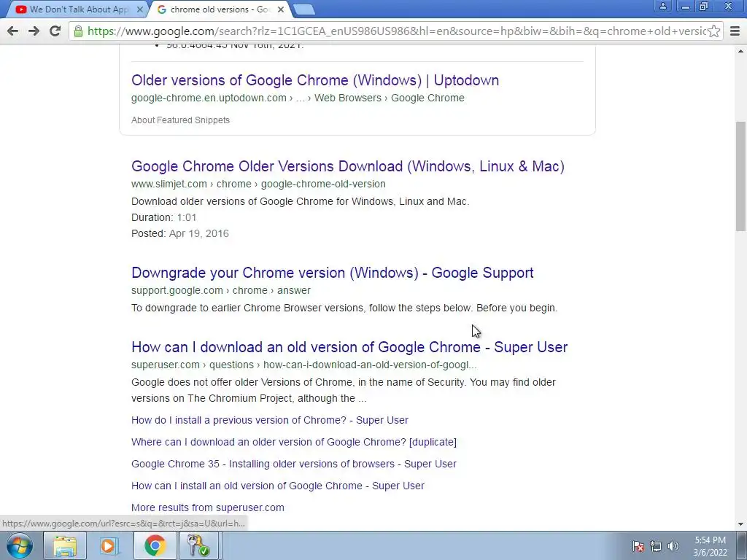Open 'How can I download an old version' Super User result

pyautogui.click(x=349, y=347)
